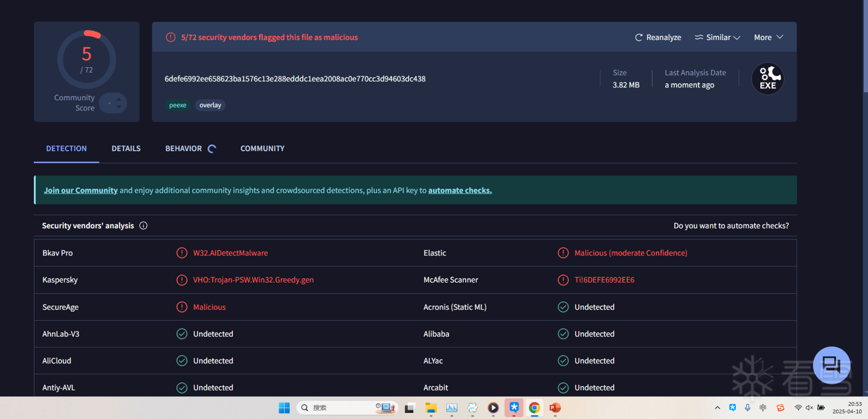
Task: Click the Reanalyze circular arrow icon
Action: [x=638, y=37]
